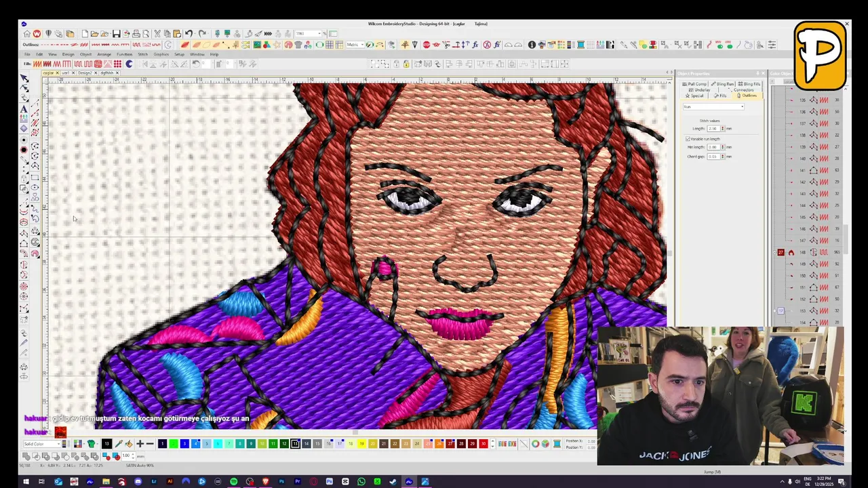Screen dimensions: 868x488
Task: Paste from clipboard in top toolbar
Action: (176, 33)
